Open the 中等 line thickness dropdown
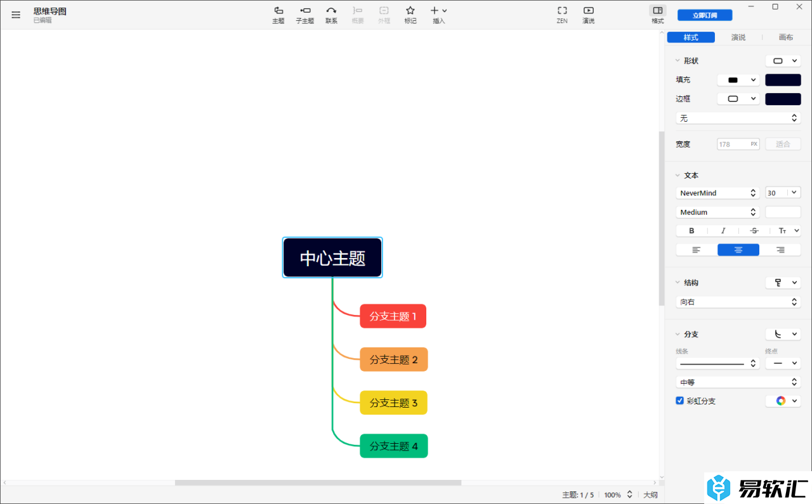Screen dimensions: 812x504 [738, 382]
